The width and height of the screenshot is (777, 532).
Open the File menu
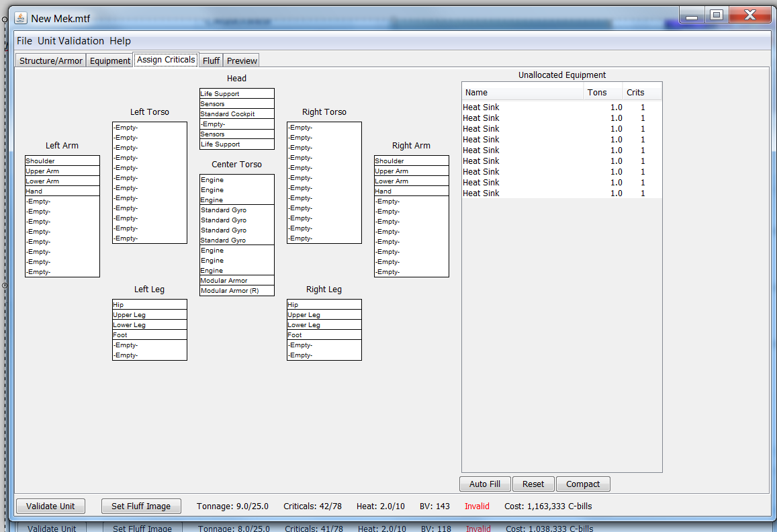point(24,41)
